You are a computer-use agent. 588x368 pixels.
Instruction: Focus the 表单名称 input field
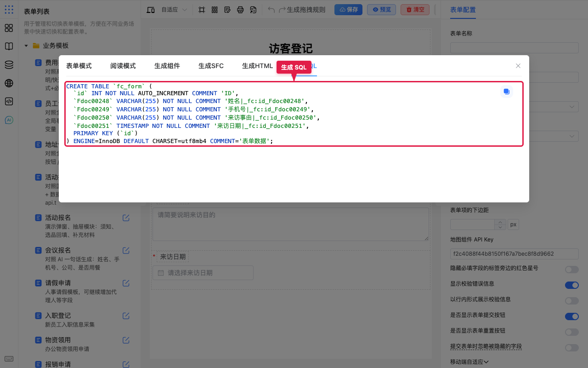[514, 48]
